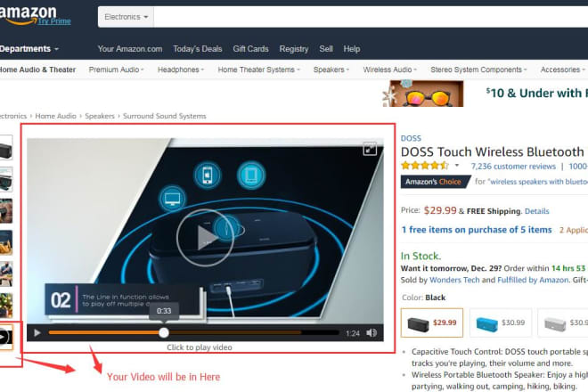Screen dimensions: 588x392
Task: Open the wireless speakers with bluetooth keyword link
Action: (x=537, y=182)
